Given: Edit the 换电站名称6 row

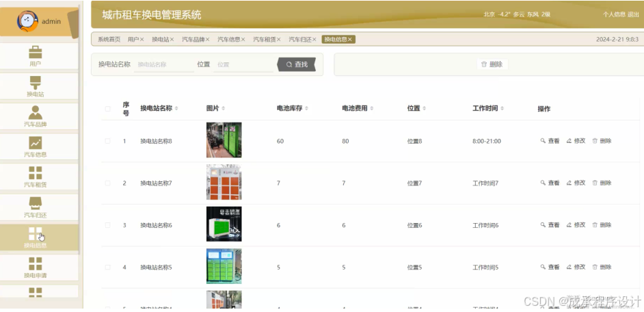Looking at the screenshot, I should point(576,225).
